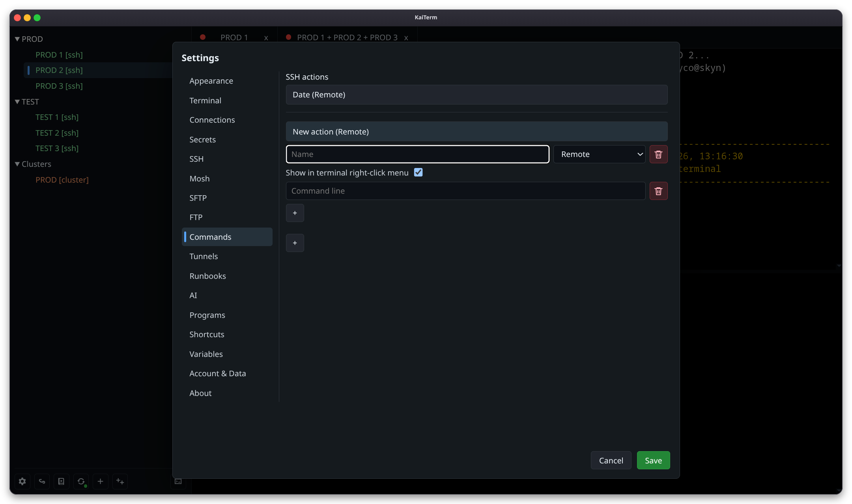Viewport: 852px width, 504px height.
Task: Focus the action Name input field
Action: (x=417, y=154)
